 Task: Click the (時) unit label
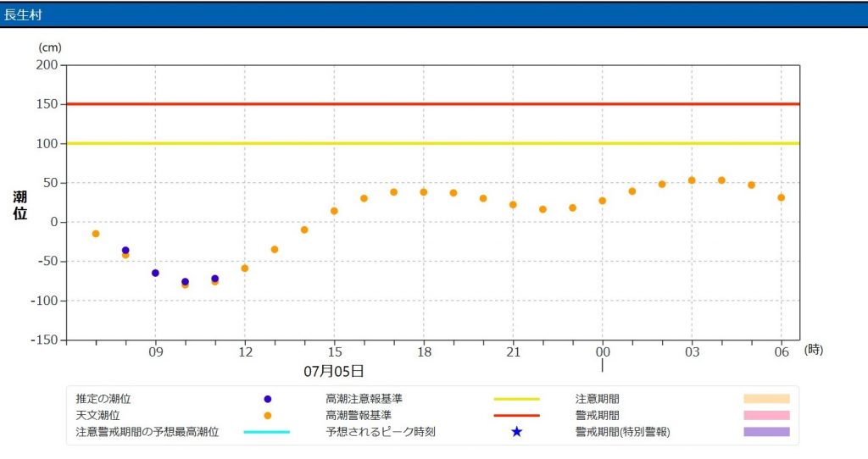[813, 350]
